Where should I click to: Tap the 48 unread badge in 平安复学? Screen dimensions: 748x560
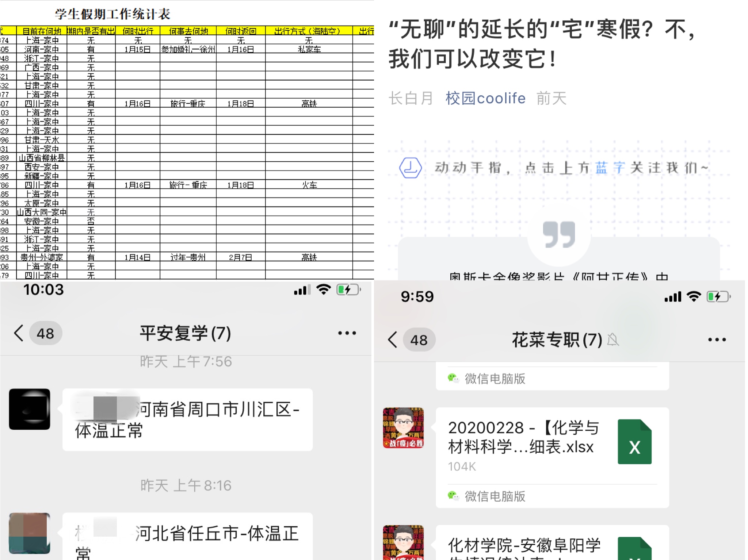click(46, 333)
